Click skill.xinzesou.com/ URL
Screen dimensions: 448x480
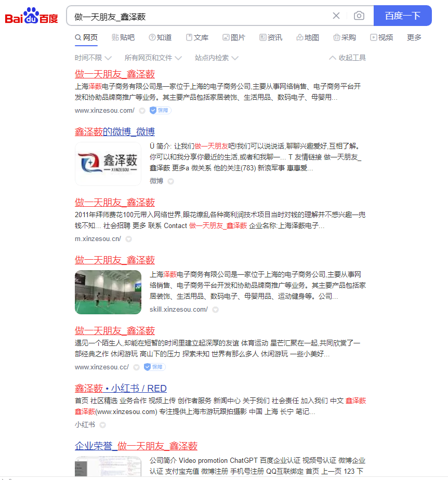(179, 310)
